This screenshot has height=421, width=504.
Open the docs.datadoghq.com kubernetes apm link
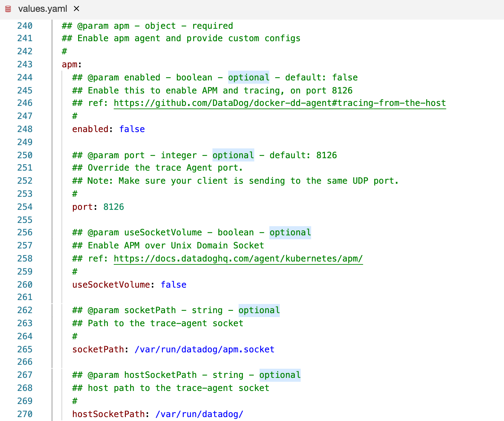(x=238, y=259)
